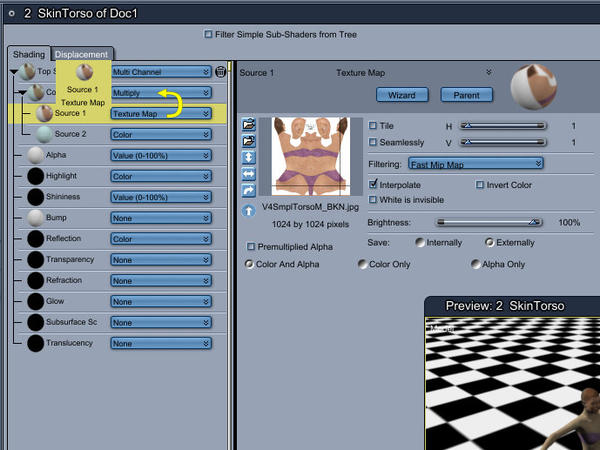Select the Alpha Only option
Viewport: 600px width, 450px height.
pyautogui.click(x=476, y=264)
